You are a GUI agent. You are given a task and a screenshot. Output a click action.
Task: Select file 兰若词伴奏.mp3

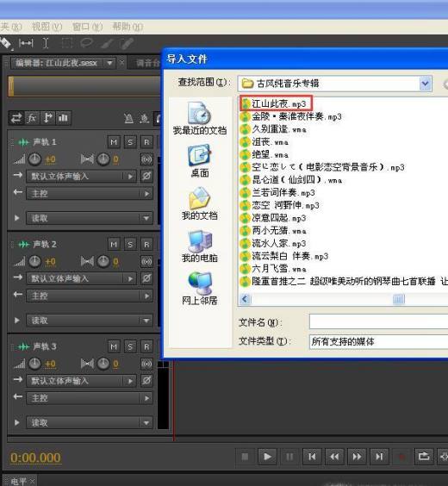click(x=278, y=193)
